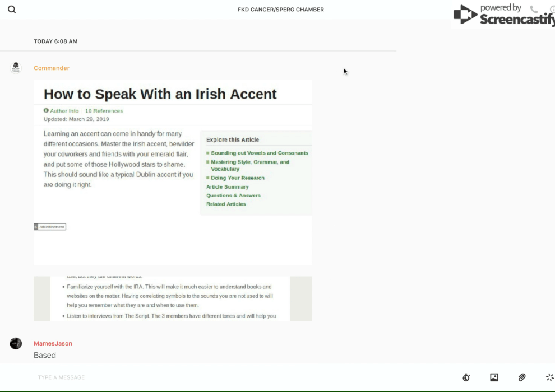Click the Today 6:08 AM timestamp
555x392 pixels.
click(x=55, y=41)
